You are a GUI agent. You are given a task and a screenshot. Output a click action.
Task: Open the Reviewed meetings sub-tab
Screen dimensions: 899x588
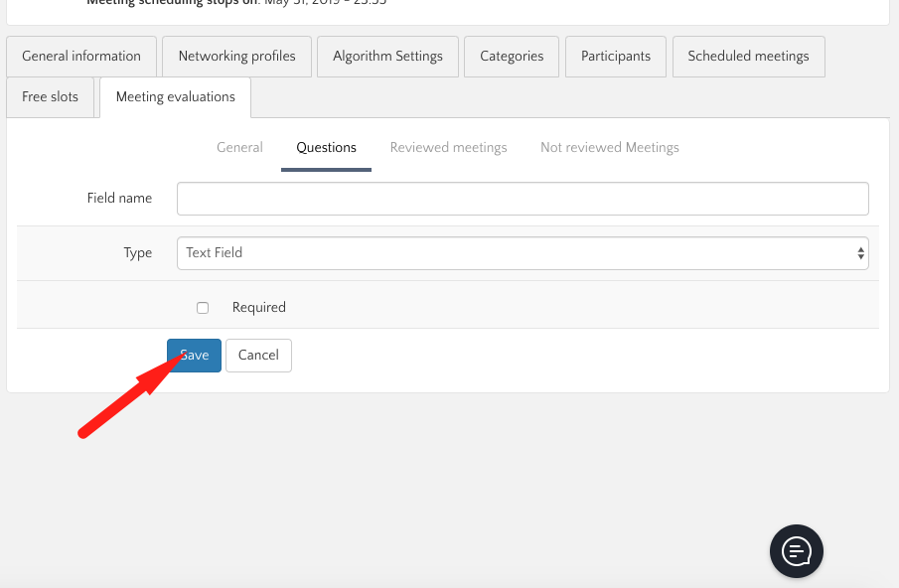pyautogui.click(x=448, y=148)
